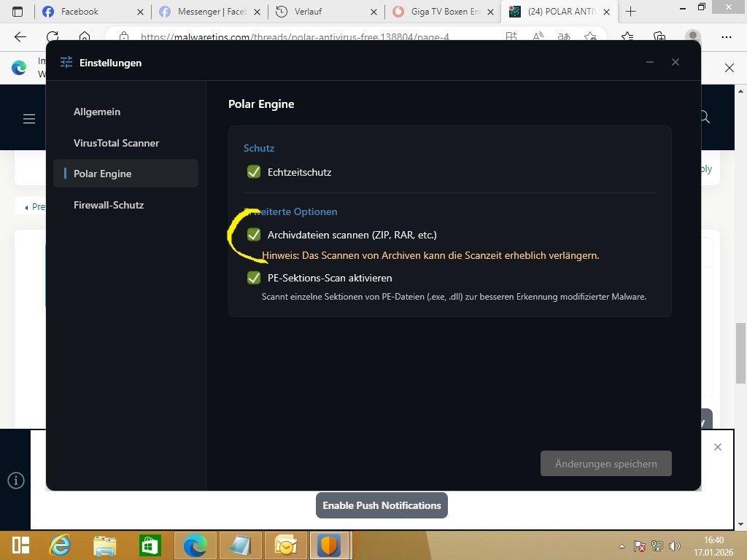Open browser collections icon

coord(659,36)
